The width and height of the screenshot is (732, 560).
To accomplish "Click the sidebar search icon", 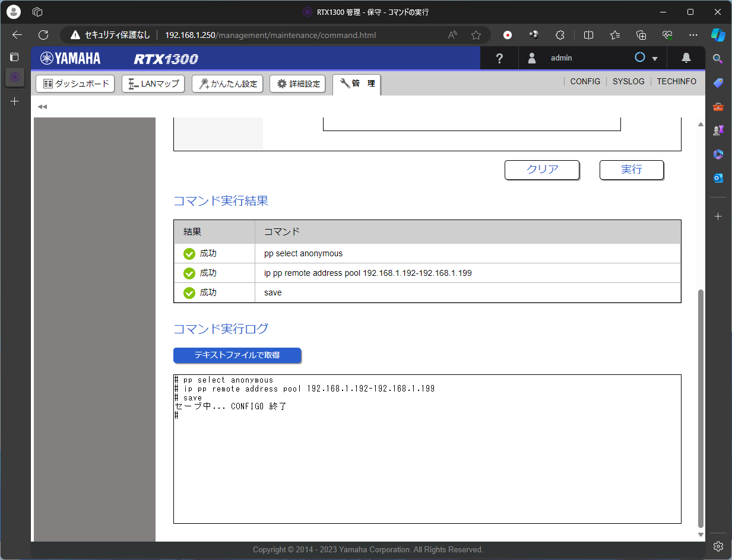I will click(718, 58).
